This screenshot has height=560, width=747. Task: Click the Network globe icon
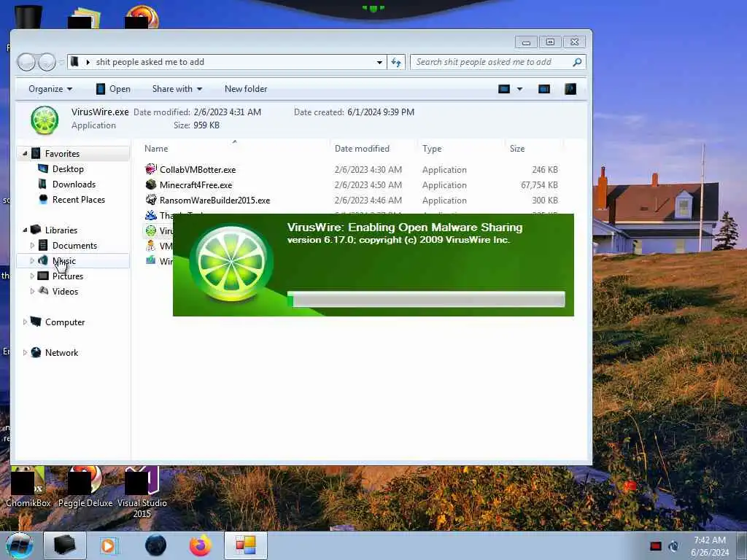coord(36,352)
